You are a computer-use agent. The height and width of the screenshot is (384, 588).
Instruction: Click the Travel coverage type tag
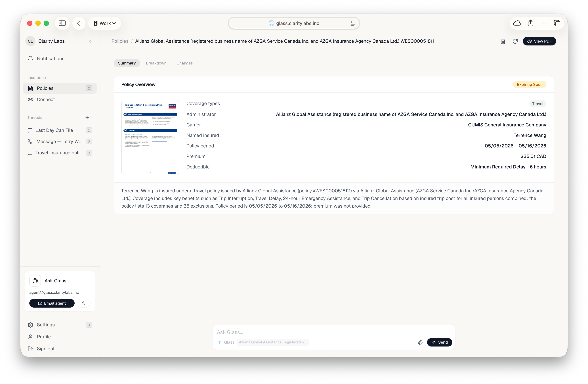pos(538,104)
